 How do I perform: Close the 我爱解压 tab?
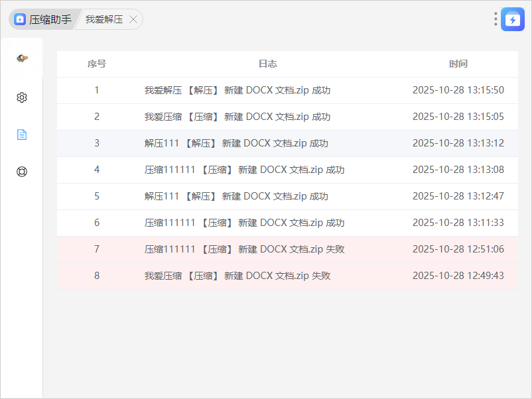(x=133, y=19)
